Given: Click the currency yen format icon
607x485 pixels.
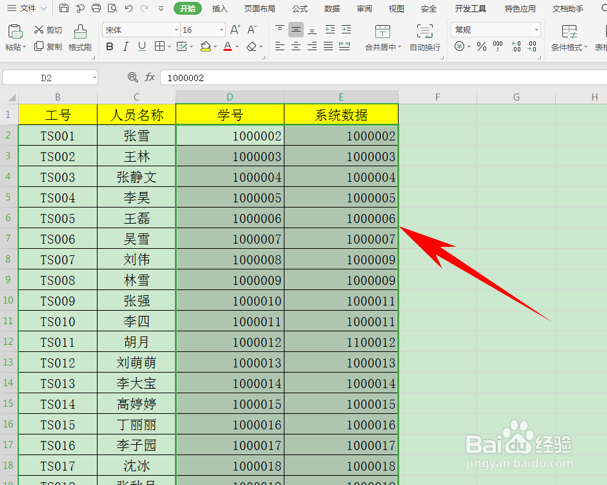Looking at the screenshot, I should 460,47.
